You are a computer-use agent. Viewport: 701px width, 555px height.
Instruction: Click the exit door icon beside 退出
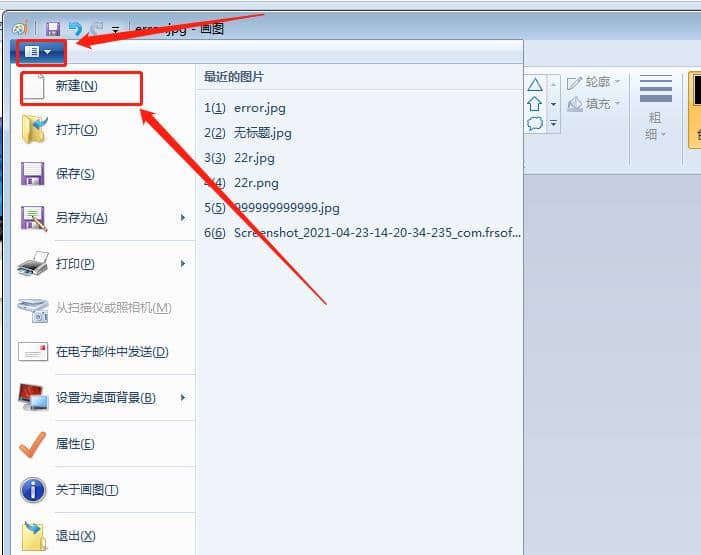pyautogui.click(x=34, y=536)
